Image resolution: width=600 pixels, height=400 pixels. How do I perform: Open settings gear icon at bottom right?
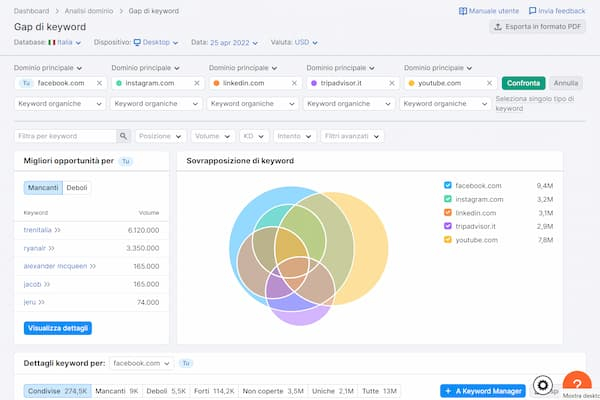click(543, 385)
